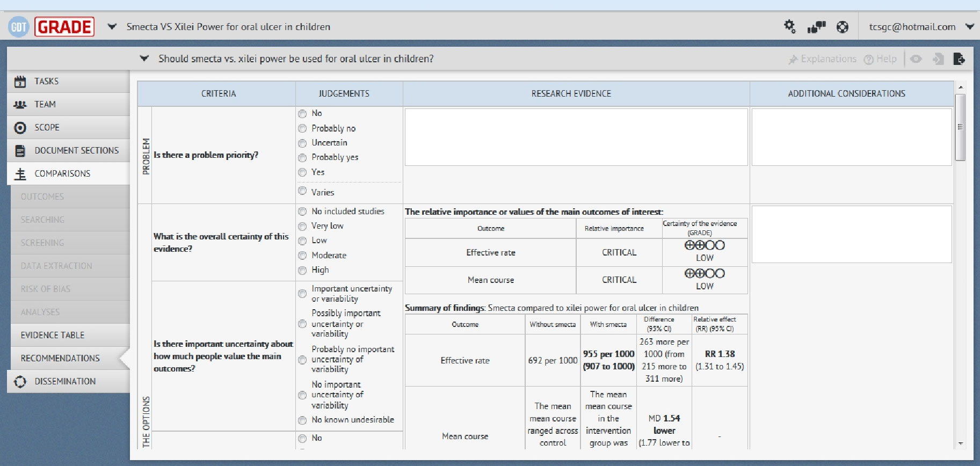This screenshot has height=466, width=980.
Task: Open the help lifebuoy icon
Action: [x=843, y=27]
